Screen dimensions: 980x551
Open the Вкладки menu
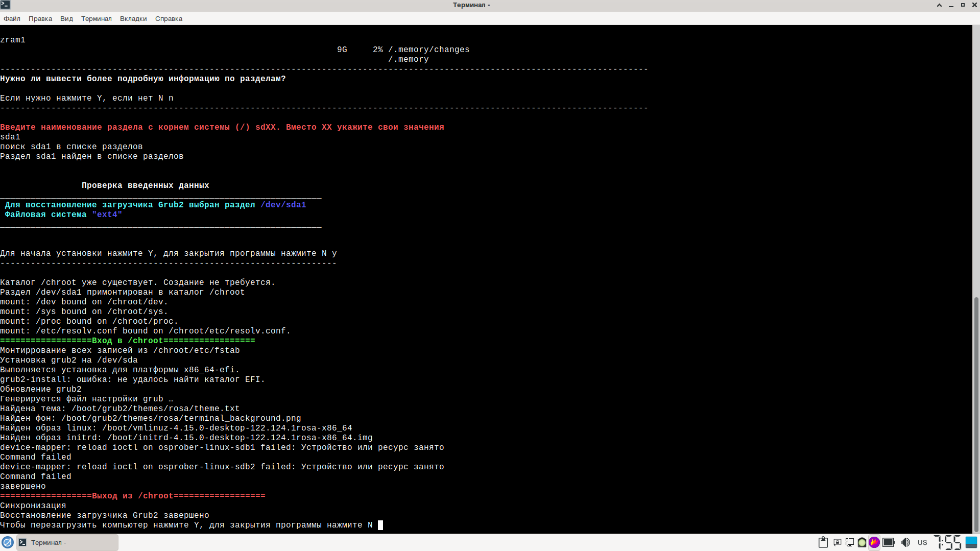coord(133,18)
